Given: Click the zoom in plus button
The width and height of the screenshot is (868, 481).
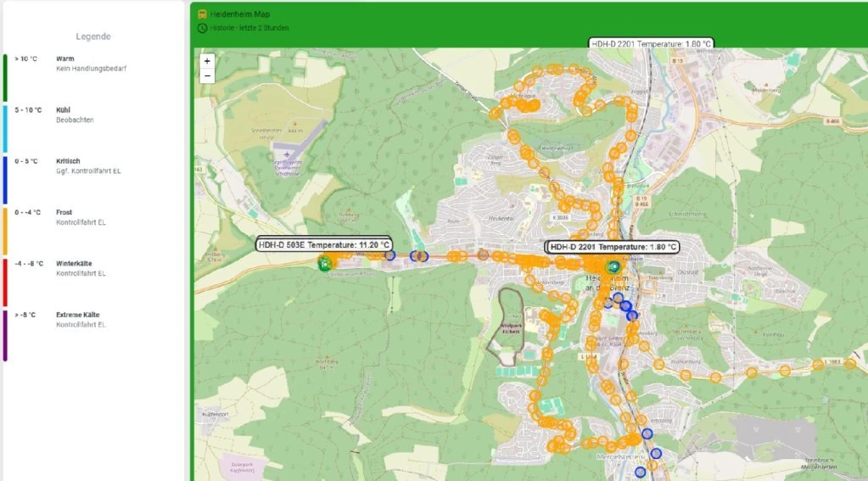Looking at the screenshot, I should click(207, 61).
